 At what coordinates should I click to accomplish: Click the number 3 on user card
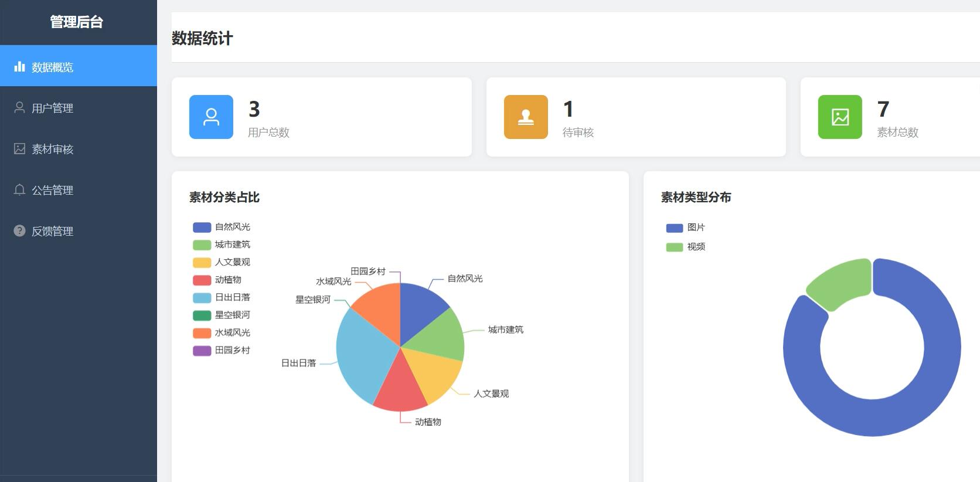[254, 109]
